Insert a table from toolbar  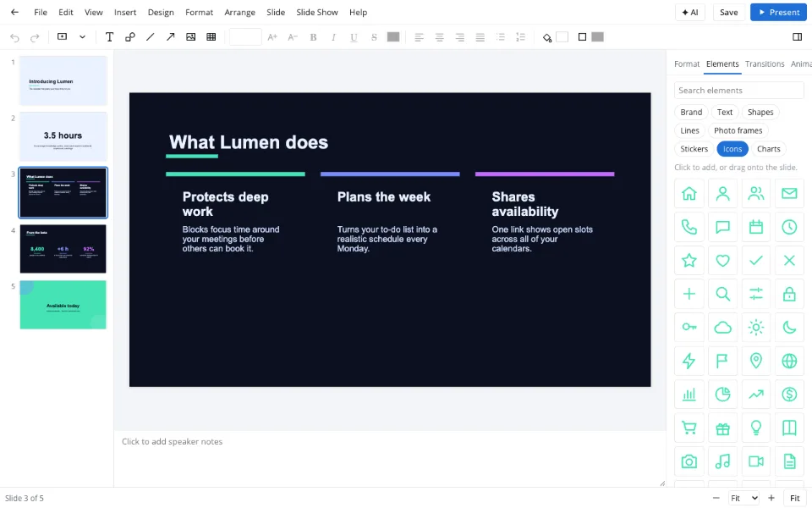tap(211, 36)
